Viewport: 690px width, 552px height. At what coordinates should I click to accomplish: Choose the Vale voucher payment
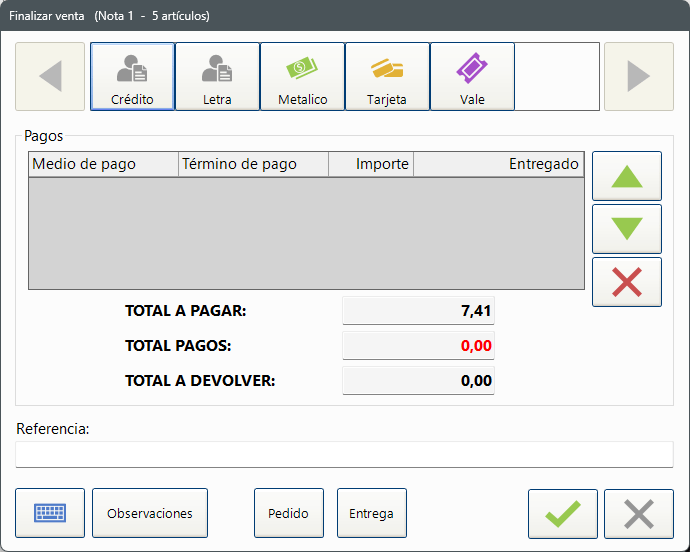[472, 76]
